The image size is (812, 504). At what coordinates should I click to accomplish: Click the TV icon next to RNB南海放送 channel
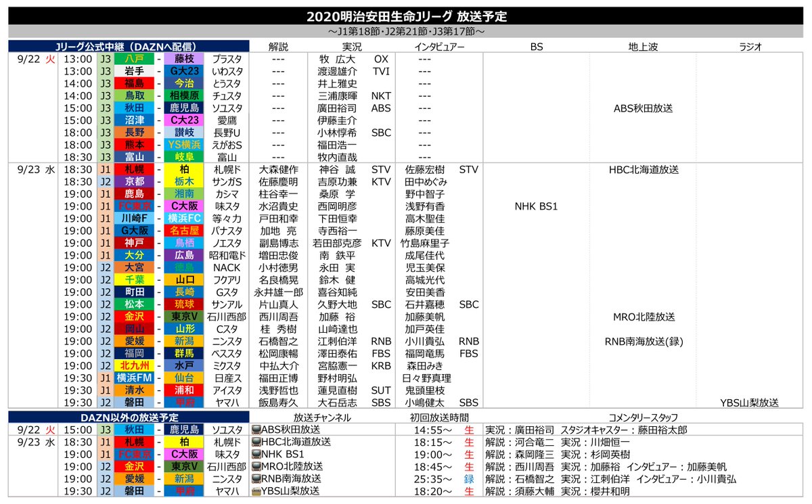click(x=256, y=478)
